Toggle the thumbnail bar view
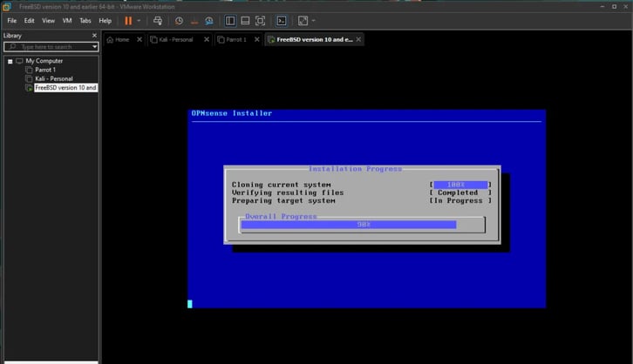This screenshot has height=364, width=633. 245,21
